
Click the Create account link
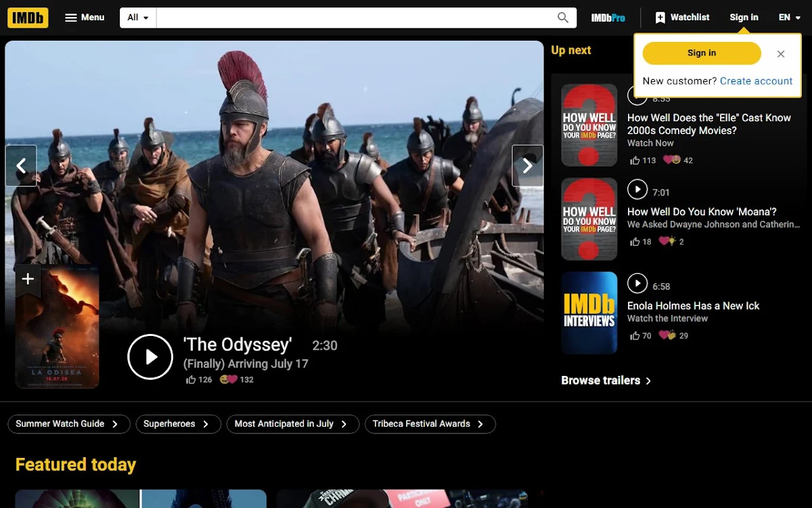[756, 81]
